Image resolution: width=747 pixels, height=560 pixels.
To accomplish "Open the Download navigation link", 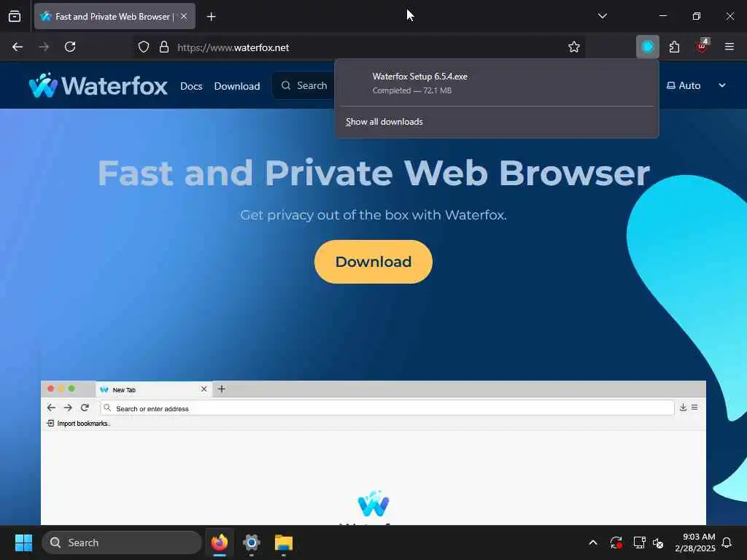I will pos(237,86).
